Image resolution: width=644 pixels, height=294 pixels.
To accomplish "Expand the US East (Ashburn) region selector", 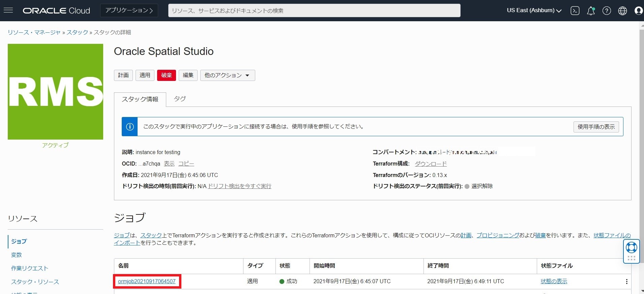I will [x=534, y=10].
